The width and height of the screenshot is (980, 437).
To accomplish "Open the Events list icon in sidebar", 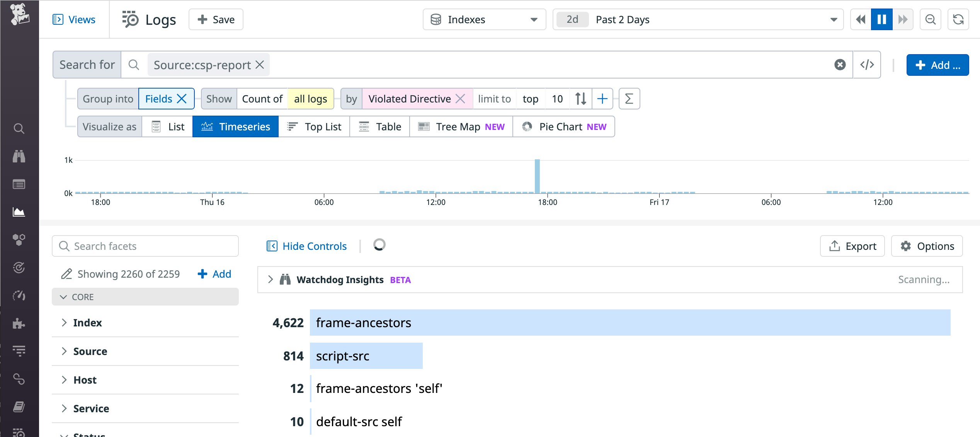I will [x=19, y=184].
